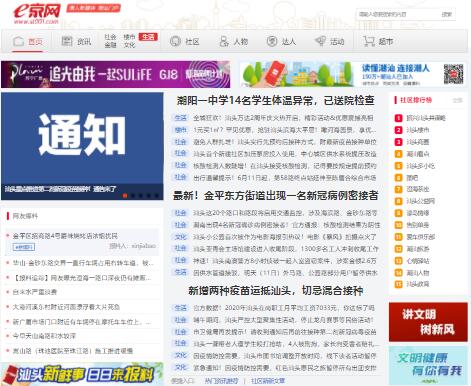Click the 搜索 search button
Viewport: 471px width, 386px height.
447,14
